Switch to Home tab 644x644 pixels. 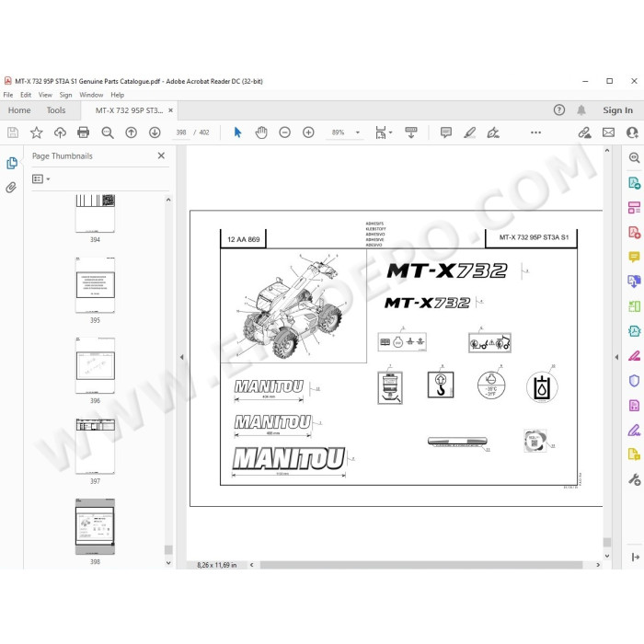[19, 110]
